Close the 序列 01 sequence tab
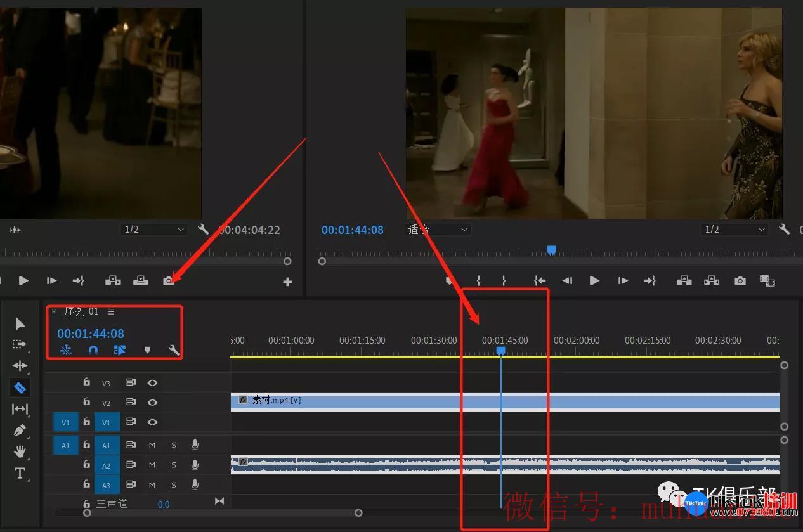Image resolution: width=803 pixels, height=532 pixels. tap(54, 311)
